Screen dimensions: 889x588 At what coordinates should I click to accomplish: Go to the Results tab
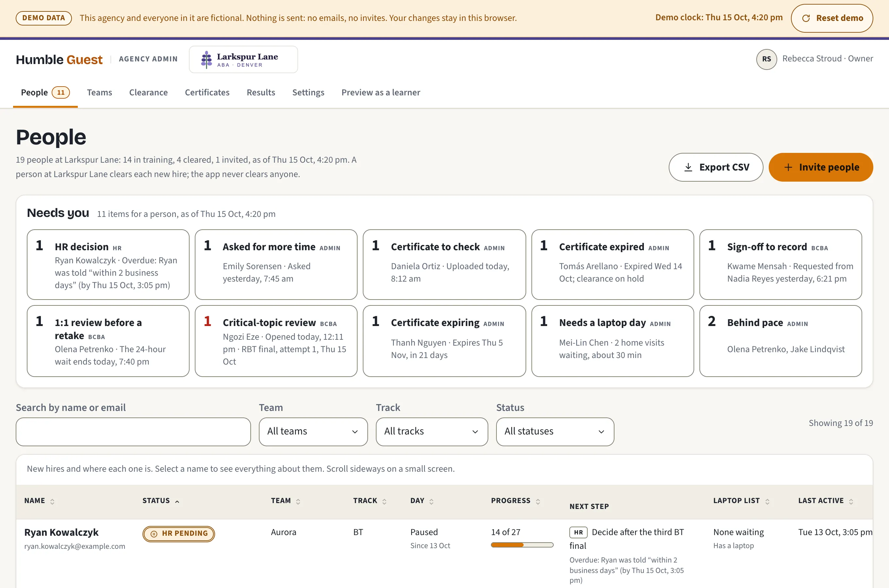[x=261, y=93]
